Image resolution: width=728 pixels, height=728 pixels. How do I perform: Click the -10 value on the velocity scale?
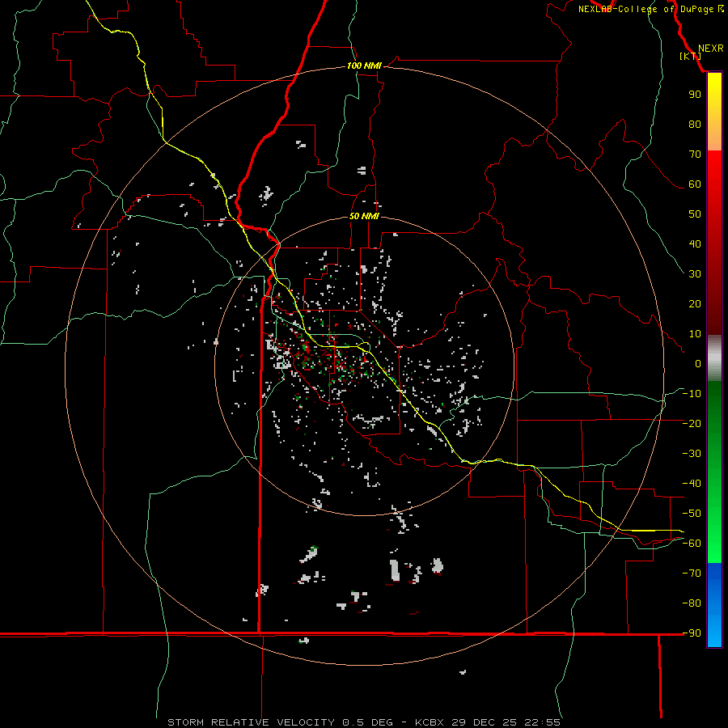coord(692,394)
